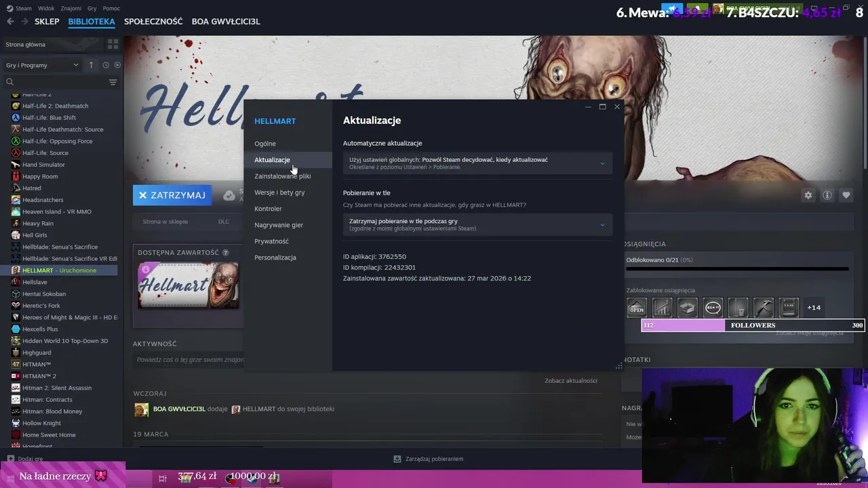This screenshot has height=488, width=868.
Task: Open advanced filter options icon
Action: tap(113, 82)
